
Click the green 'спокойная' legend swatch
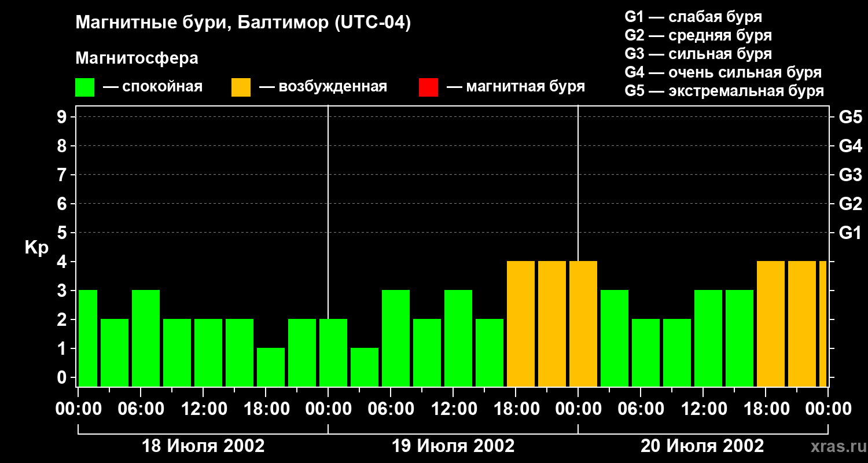(84, 87)
